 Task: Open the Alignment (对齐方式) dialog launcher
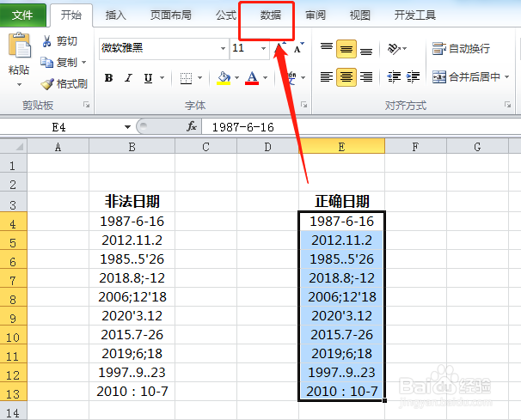508,105
